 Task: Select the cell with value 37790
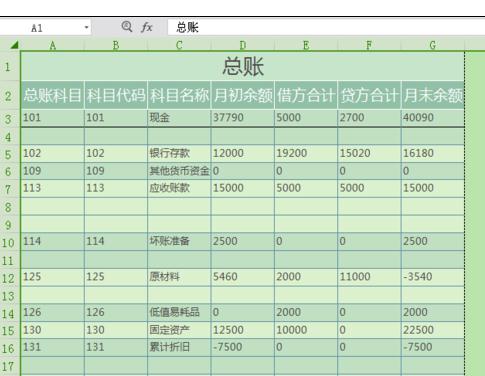[243, 118]
